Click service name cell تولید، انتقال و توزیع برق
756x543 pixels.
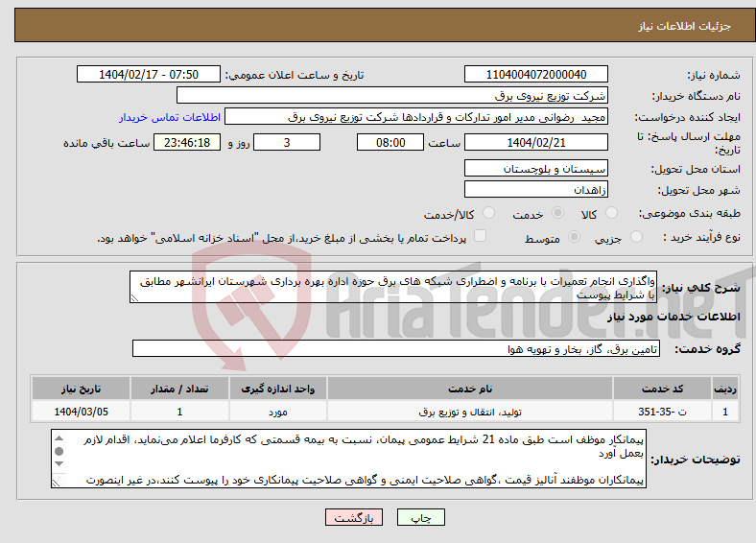click(470, 412)
